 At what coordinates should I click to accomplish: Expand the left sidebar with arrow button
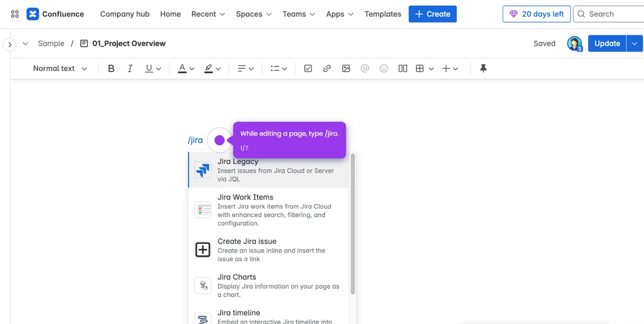click(x=10, y=45)
